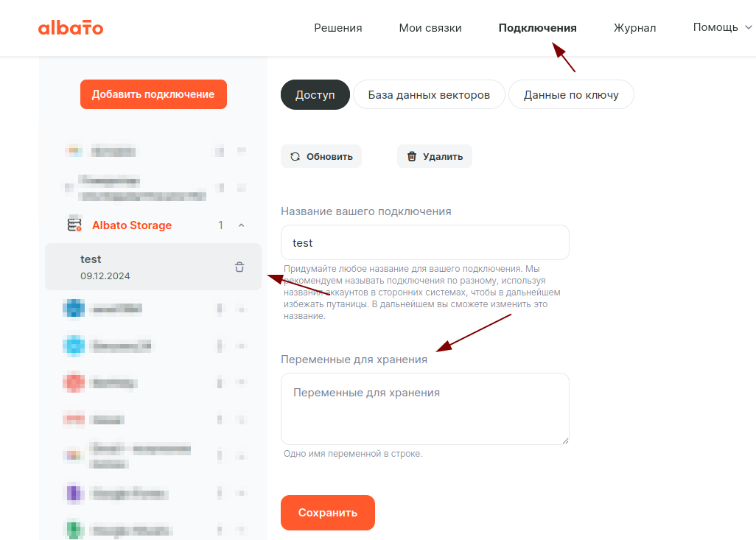Open the Подключения section
Viewport: 756px width, 540px height.
tap(537, 28)
